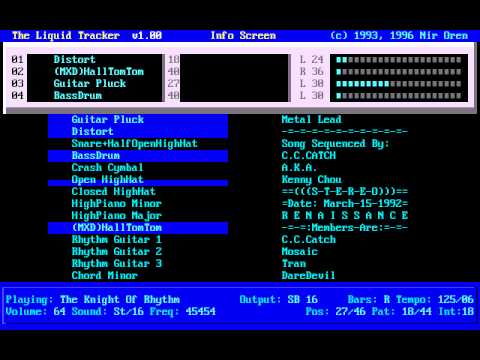Click the Int:18 status value
Image resolution: width=480 pixels, height=360 pixels.
(x=456, y=311)
